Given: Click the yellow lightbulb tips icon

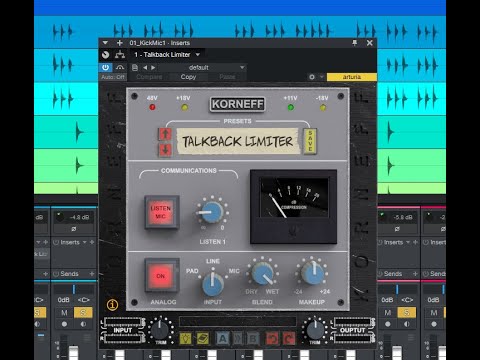Looking at the screenshot, I should pos(186,339).
